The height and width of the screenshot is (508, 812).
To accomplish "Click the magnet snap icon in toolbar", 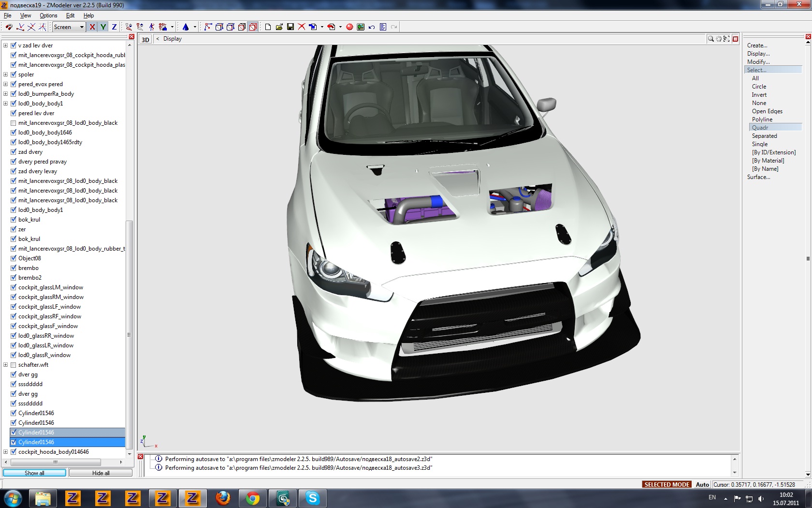I will [x=9, y=27].
